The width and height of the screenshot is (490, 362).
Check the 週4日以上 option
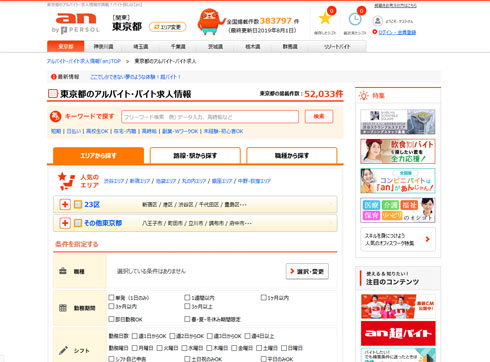tap(247, 336)
